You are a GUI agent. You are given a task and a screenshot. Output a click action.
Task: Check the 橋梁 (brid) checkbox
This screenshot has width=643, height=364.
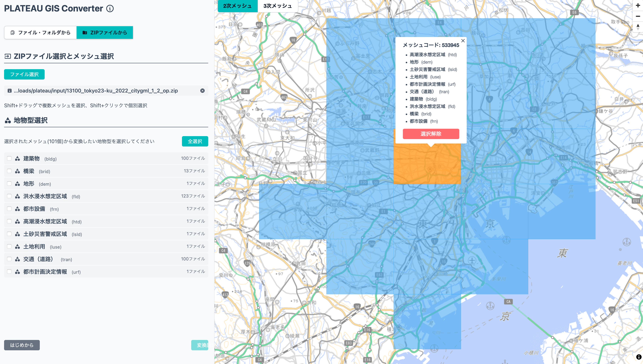9,171
